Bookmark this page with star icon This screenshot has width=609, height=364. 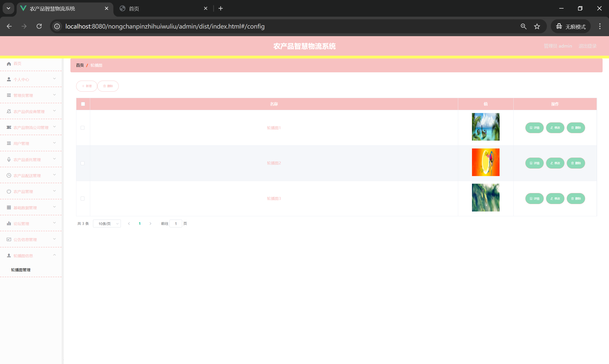point(537,26)
